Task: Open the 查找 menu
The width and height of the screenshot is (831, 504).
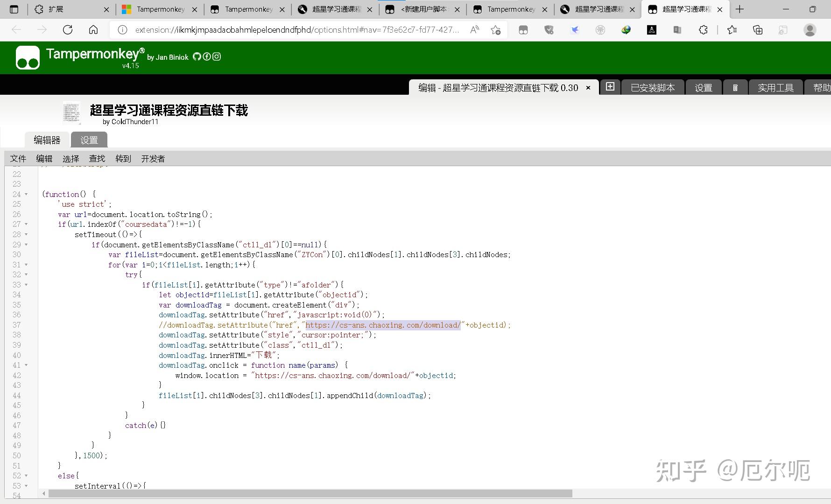Action: click(x=97, y=159)
